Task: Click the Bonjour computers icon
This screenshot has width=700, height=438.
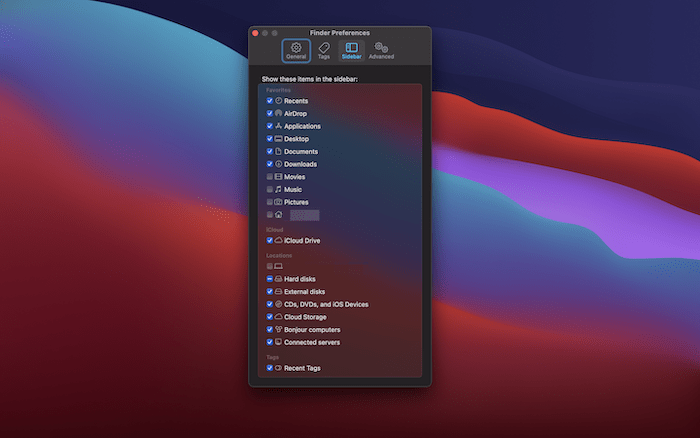Action: point(279,329)
